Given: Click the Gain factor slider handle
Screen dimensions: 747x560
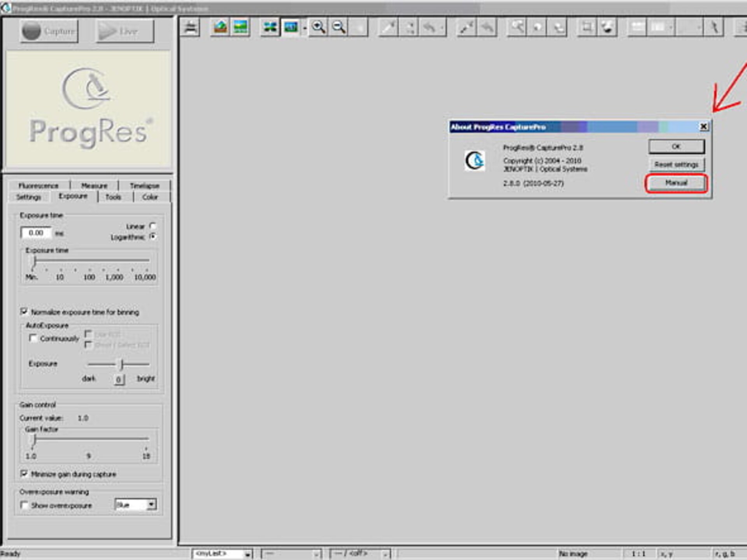Looking at the screenshot, I should (34, 440).
